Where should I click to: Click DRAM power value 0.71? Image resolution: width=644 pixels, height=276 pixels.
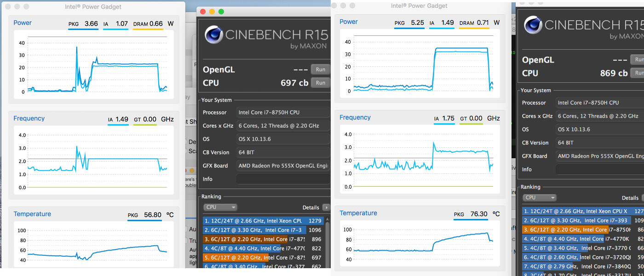[483, 23]
